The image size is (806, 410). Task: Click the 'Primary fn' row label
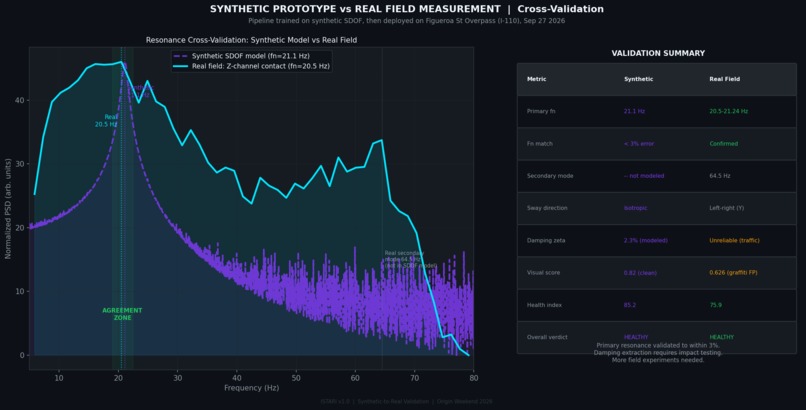pos(541,111)
